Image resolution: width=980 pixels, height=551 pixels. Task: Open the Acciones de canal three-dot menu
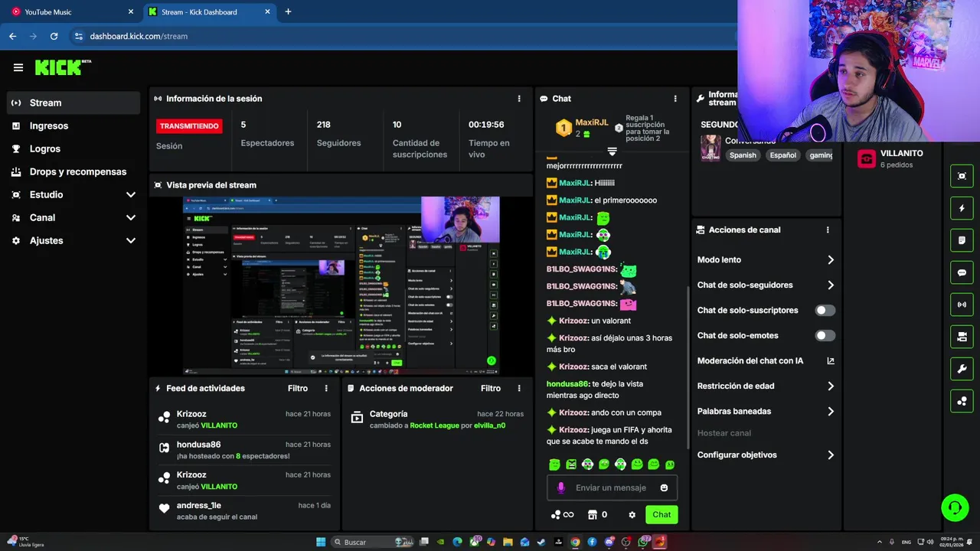[828, 230]
